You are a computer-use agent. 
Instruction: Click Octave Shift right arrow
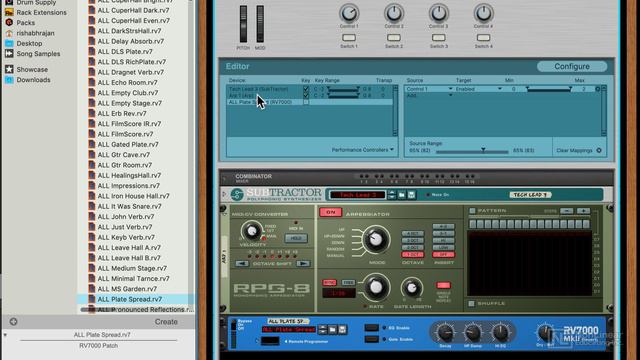point(302,264)
